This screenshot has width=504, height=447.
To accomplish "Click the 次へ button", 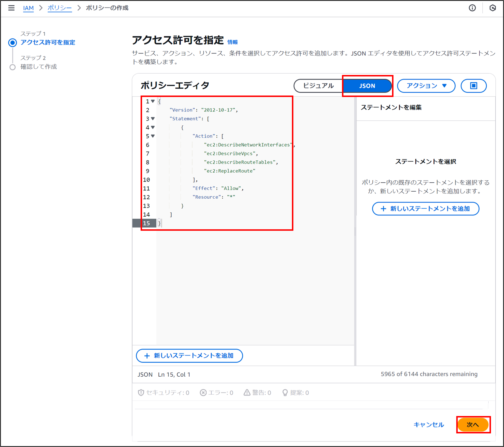I will [x=473, y=424].
